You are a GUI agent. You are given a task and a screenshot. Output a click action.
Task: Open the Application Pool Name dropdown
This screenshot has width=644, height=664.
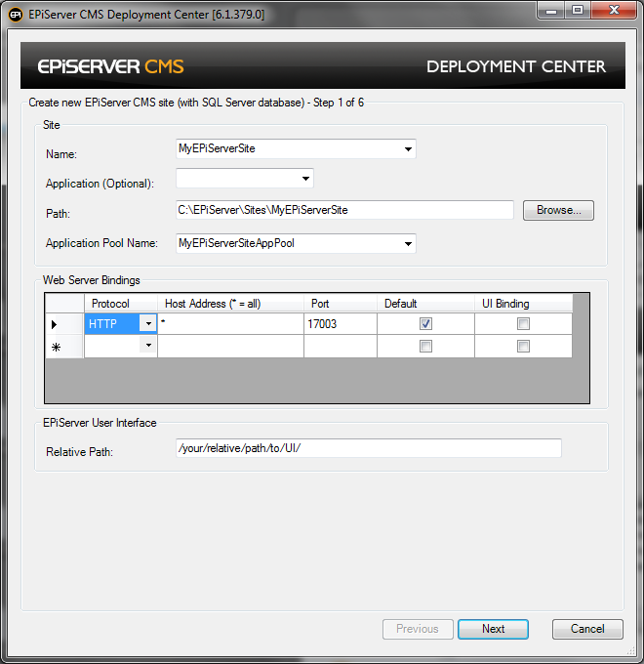pos(407,243)
